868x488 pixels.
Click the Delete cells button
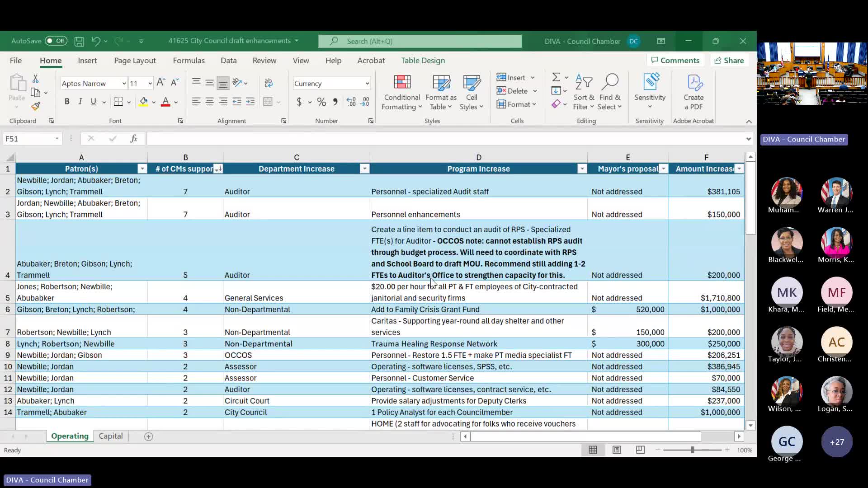pyautogui.click(x=517, y=91)
